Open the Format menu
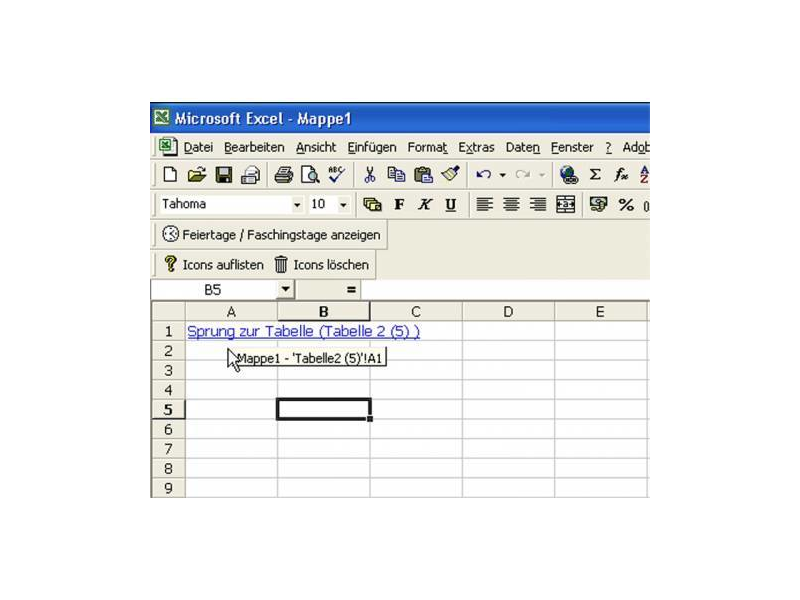Viewport: 800px width, 600px height. (427, 147)
